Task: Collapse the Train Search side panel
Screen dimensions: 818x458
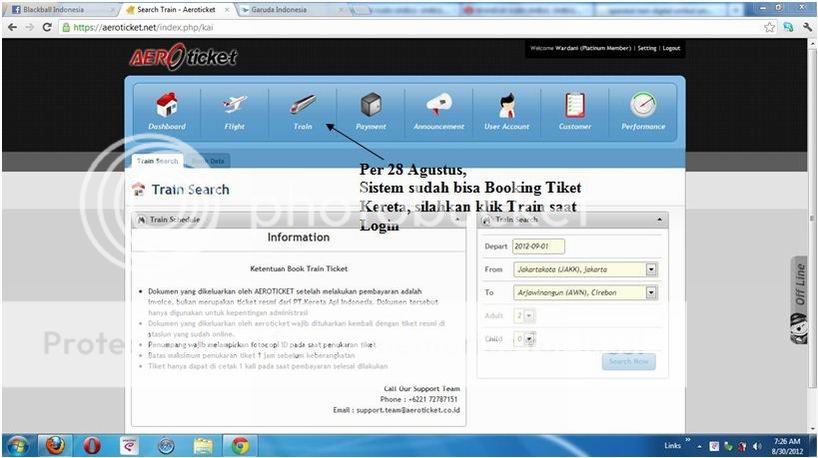Action: point(659,220)
